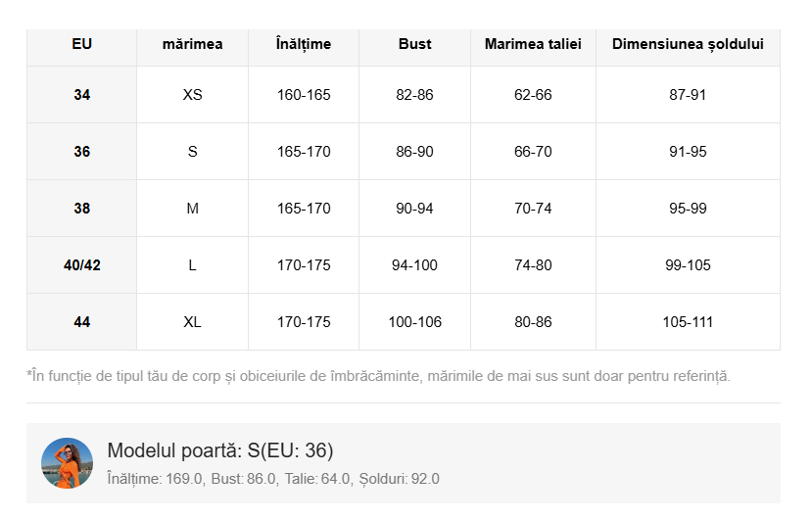The width and height of the screenshot is (812, 520).
Task: Select the EU 40/42 row label
Action: click(82, 265)
